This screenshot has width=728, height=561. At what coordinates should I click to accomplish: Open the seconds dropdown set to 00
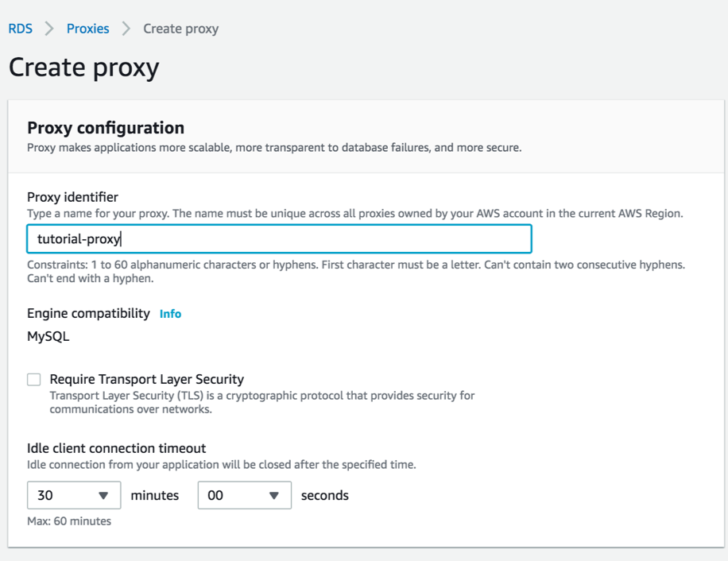pos(244,495)
